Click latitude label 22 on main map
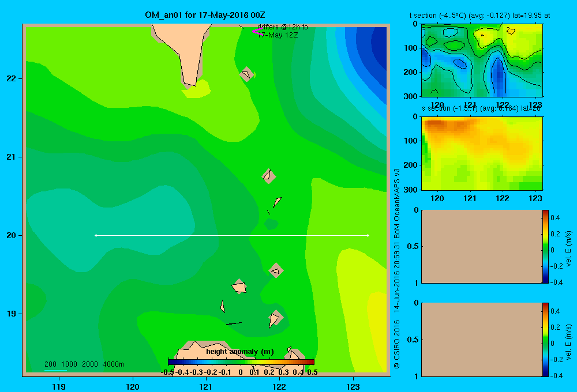 [x=12, y=78]
